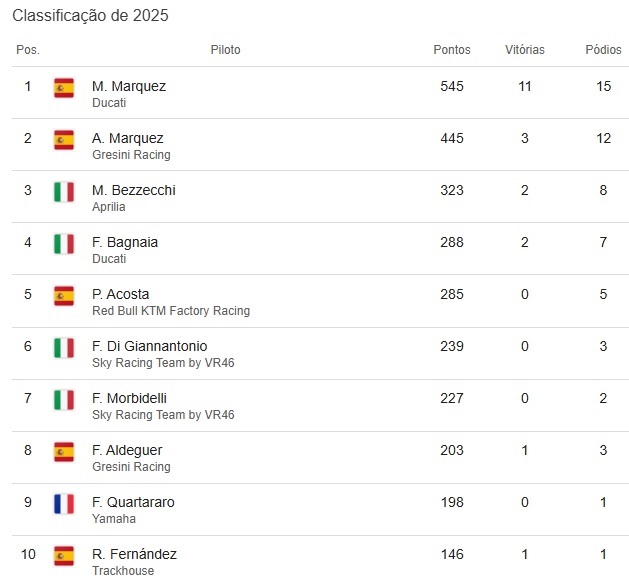Click the Spanish flag beside A. Marquez

tap(64, 140)
